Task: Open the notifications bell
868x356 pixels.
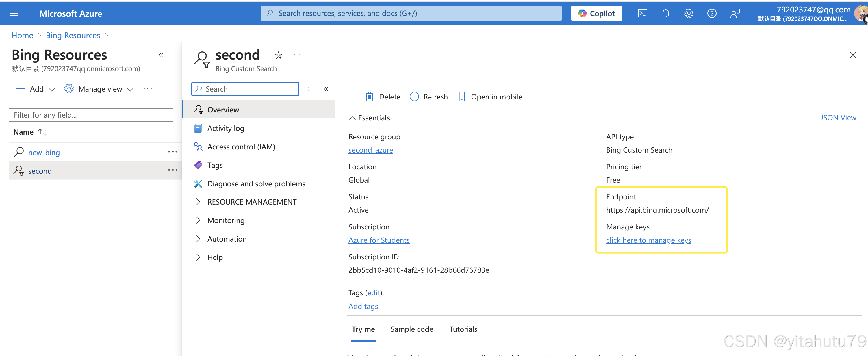Action: (665, 14)
